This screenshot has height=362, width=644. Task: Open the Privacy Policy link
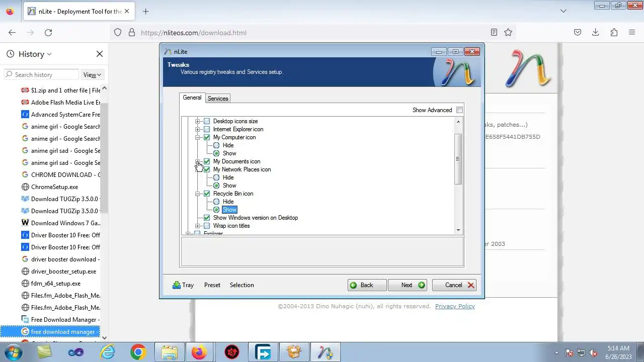[x=455, y=306]
